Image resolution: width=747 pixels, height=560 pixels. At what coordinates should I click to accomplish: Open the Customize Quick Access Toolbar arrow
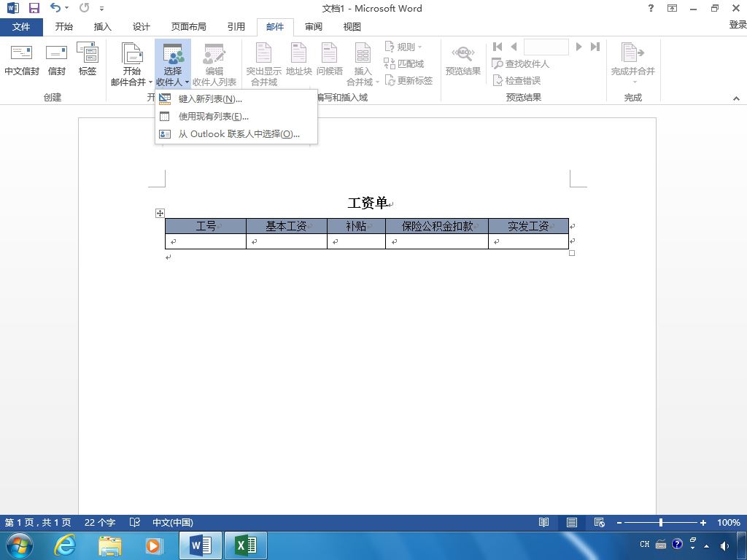pos(101,9)
